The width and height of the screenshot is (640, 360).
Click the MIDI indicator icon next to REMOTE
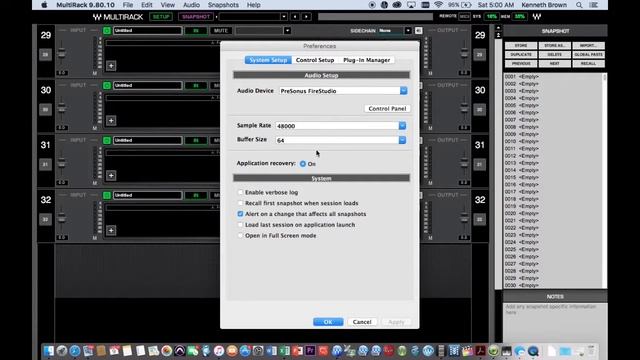(464, 17)
